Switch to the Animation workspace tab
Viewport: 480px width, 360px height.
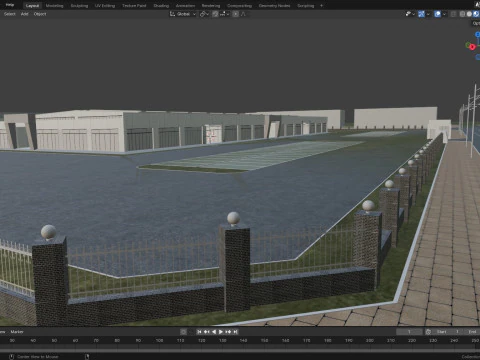pyautogui.click(x=185, y=6)
